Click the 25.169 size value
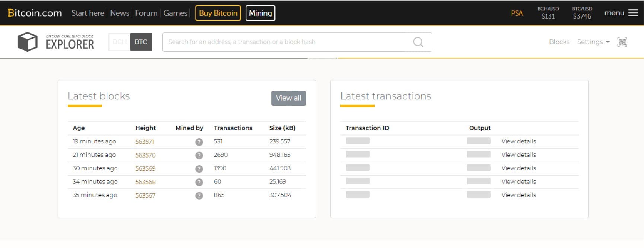This screenshot has width=644, height=248. click(x=278, y=182)
